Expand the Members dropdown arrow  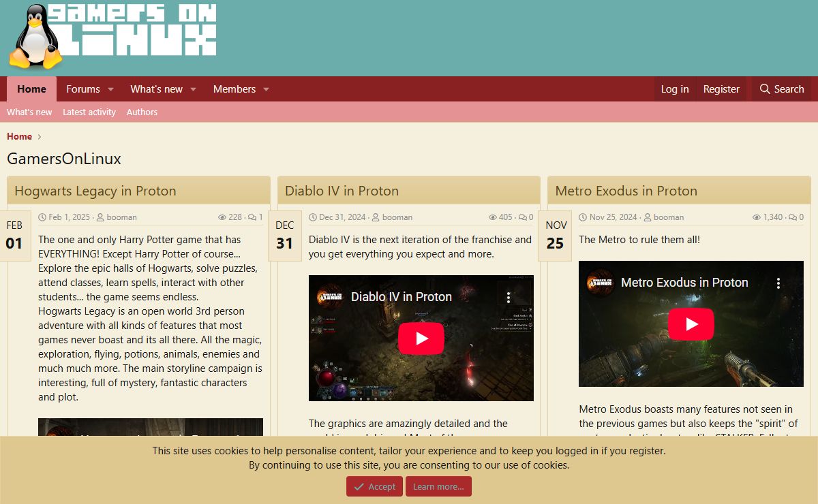tap(266, 89)
